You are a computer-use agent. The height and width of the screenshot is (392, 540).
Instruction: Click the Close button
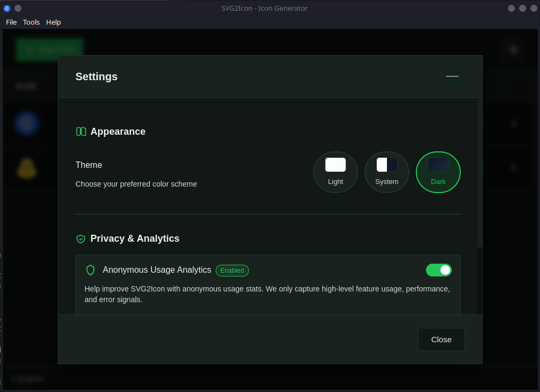[x=441, y=339]
